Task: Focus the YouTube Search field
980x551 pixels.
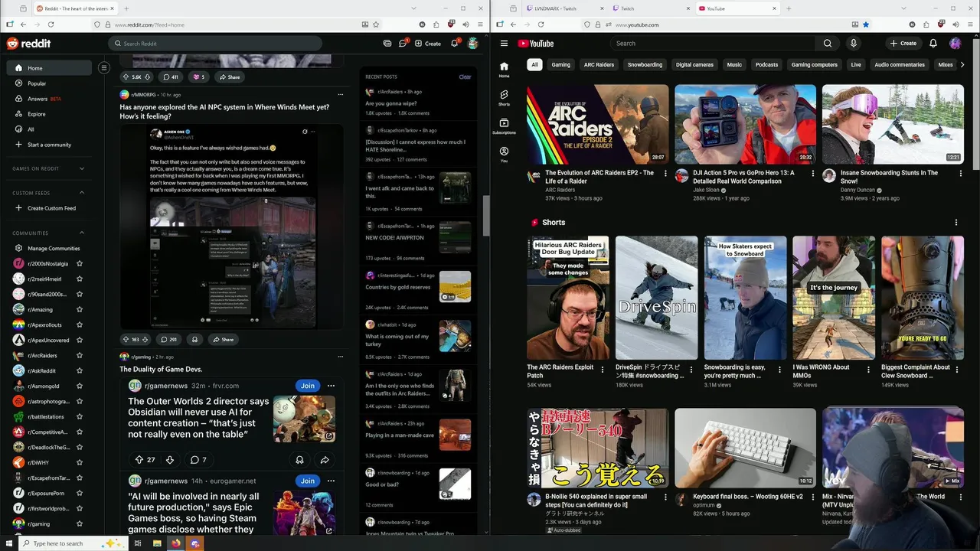Action: 712,44
